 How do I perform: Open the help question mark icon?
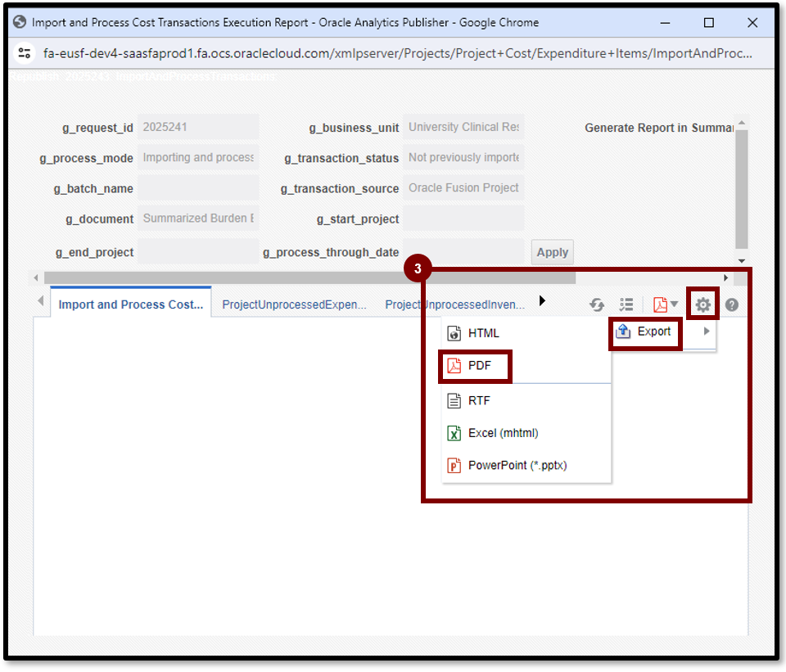[x=731, y=304]
